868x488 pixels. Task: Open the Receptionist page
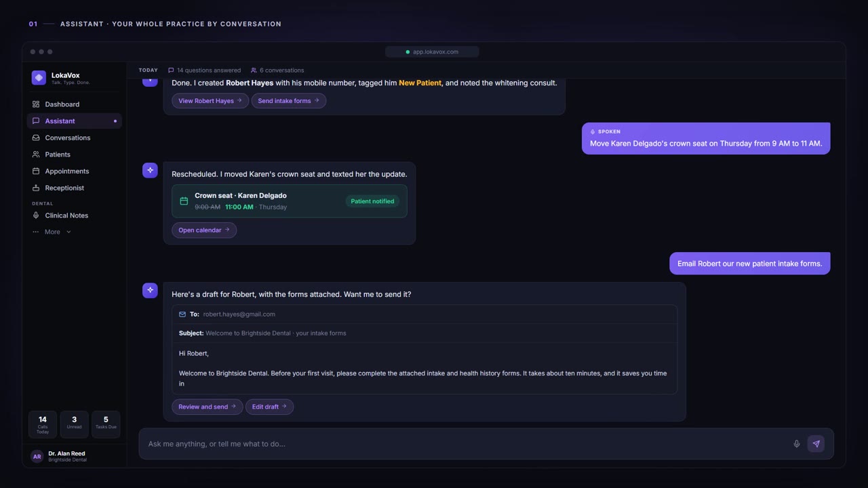[75, 188]
